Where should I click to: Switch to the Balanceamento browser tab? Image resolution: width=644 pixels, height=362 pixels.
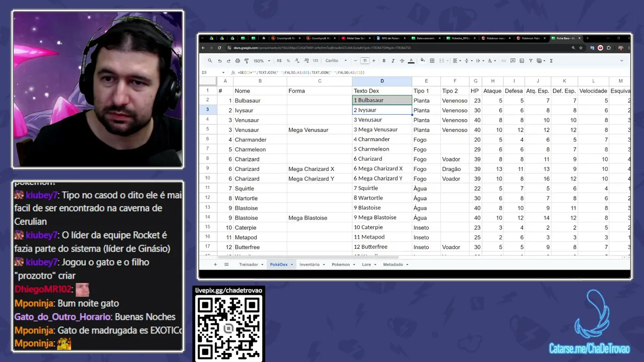426,38
